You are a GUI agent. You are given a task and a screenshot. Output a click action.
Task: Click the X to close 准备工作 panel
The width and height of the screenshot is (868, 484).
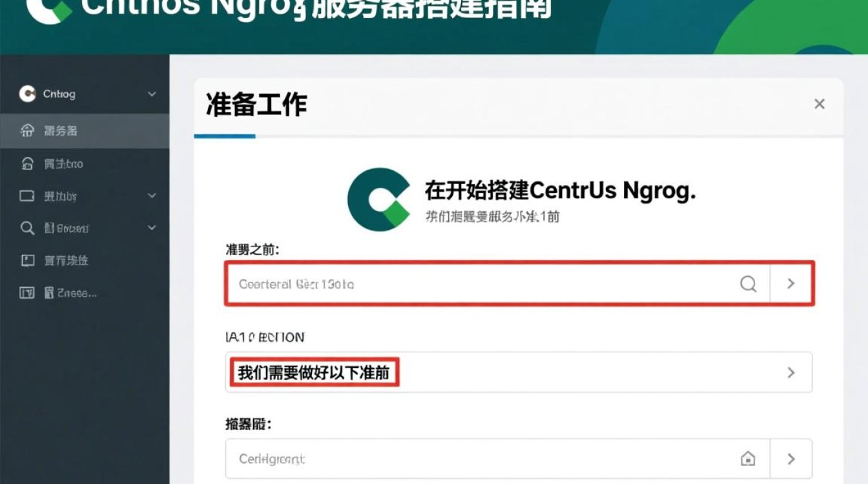pos(819,103)
